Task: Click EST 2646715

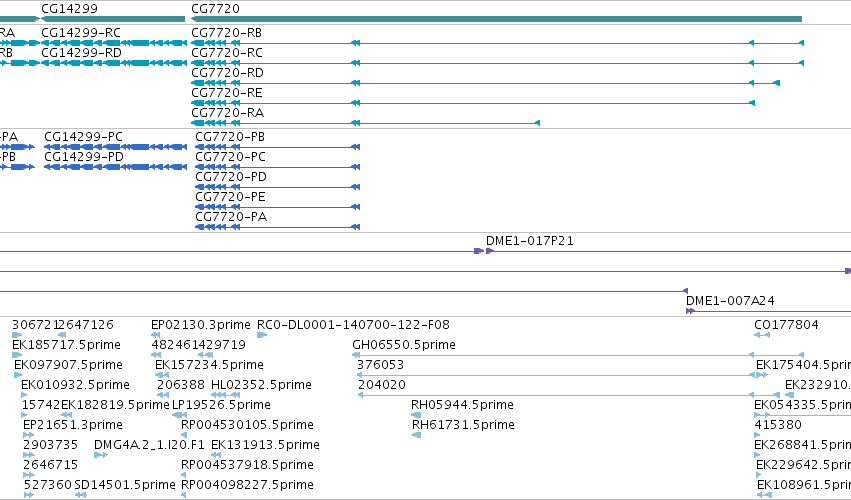Action: 50,466
